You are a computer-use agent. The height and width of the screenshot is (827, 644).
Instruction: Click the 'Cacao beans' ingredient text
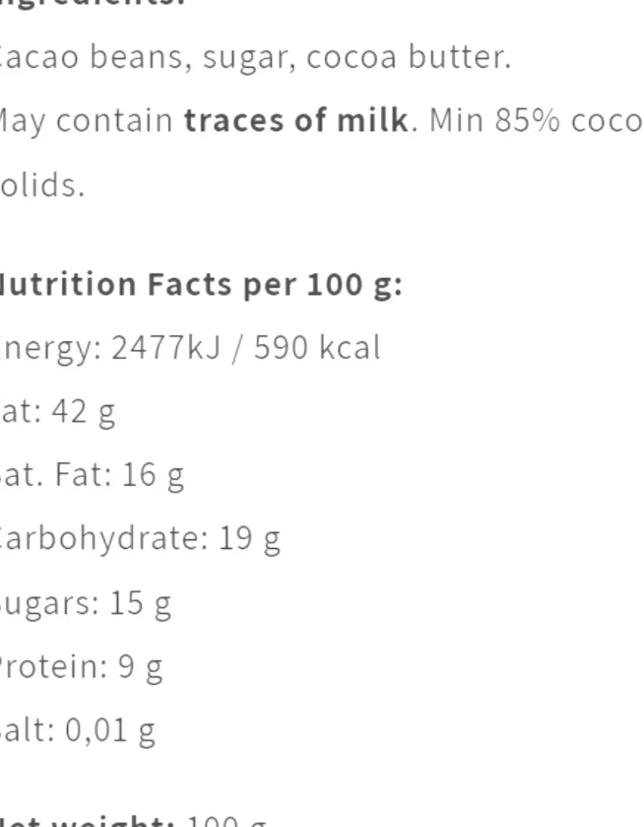94,58
